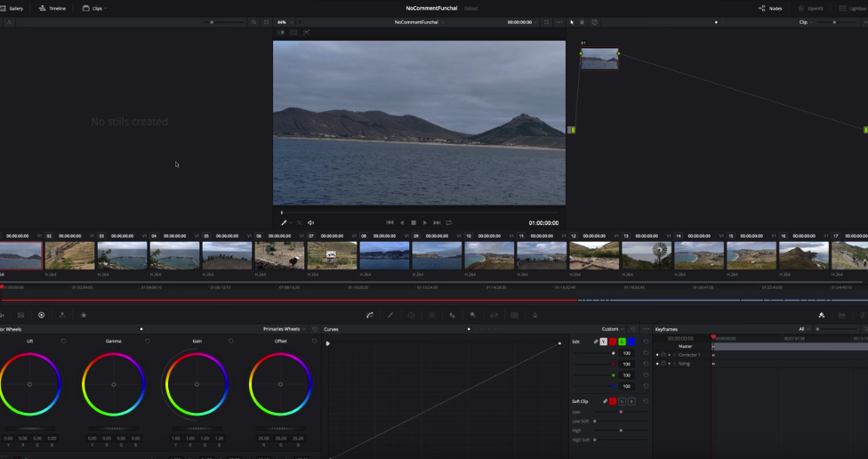The image size is (868, 459).
Task: Toggle the Y channel curve edit button
Action: 603,342
